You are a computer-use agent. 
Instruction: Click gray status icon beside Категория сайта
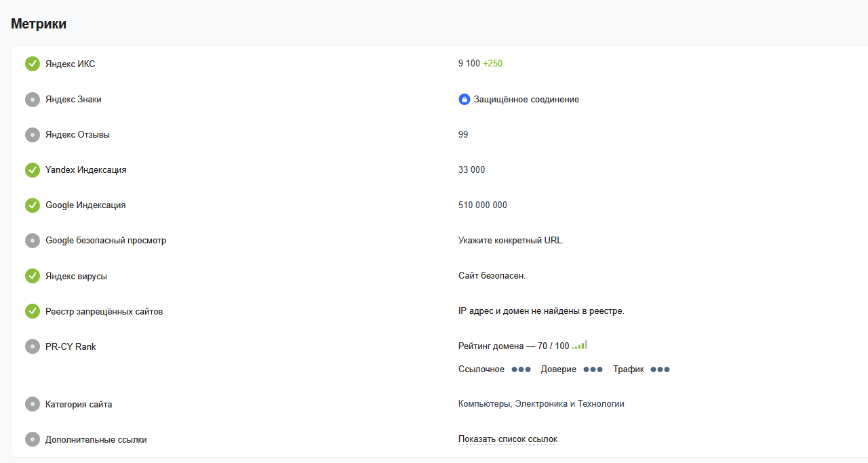[x=33, y=404]
